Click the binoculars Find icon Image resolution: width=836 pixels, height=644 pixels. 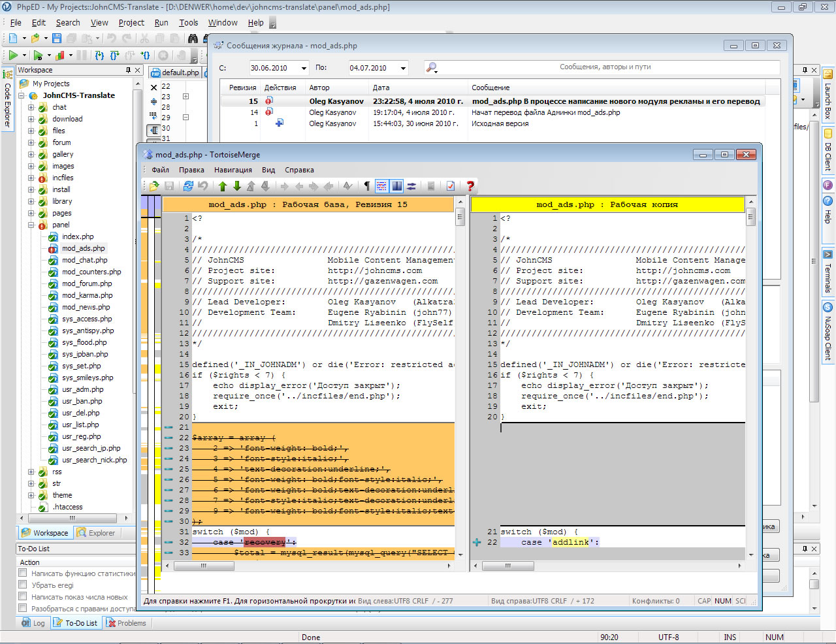[x=193, y=39]
